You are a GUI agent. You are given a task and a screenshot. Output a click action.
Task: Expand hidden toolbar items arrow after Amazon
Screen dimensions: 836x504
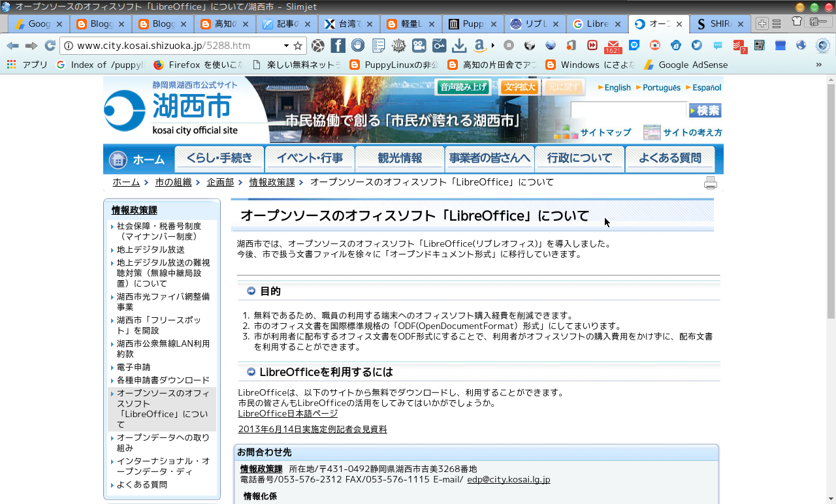(493, 46)
